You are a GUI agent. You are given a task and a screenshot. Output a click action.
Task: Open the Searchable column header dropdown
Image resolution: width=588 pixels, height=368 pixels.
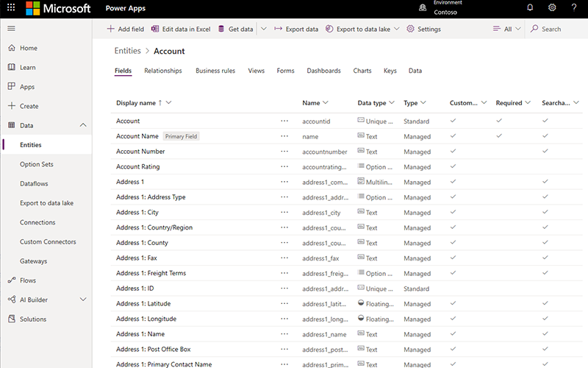[x=576, y=102]
